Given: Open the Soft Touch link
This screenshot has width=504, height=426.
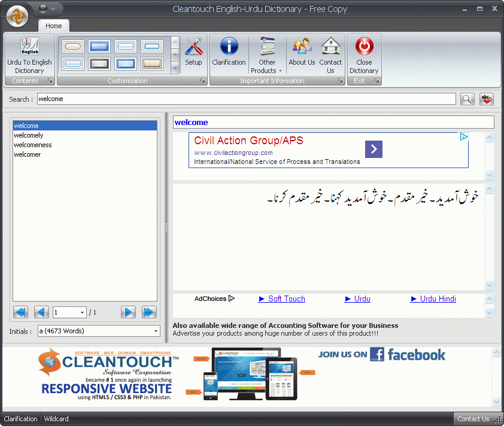Looking at the screenshot, I should tap(281, 299).
